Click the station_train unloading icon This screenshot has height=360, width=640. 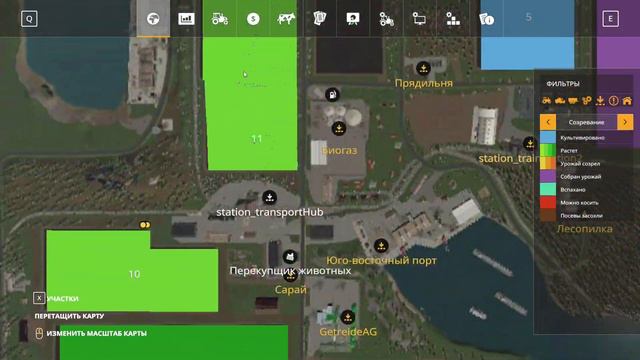[x=530, y=143]
